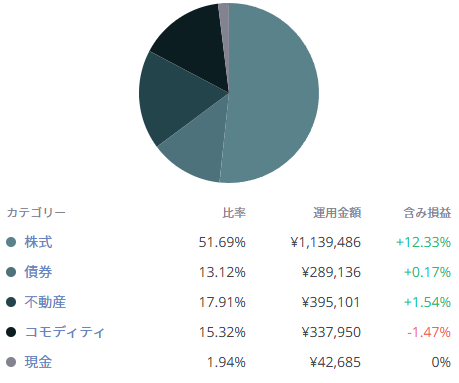Open the 債券 category link
This screenshot has width=459, height=383.
click(38, 272)
